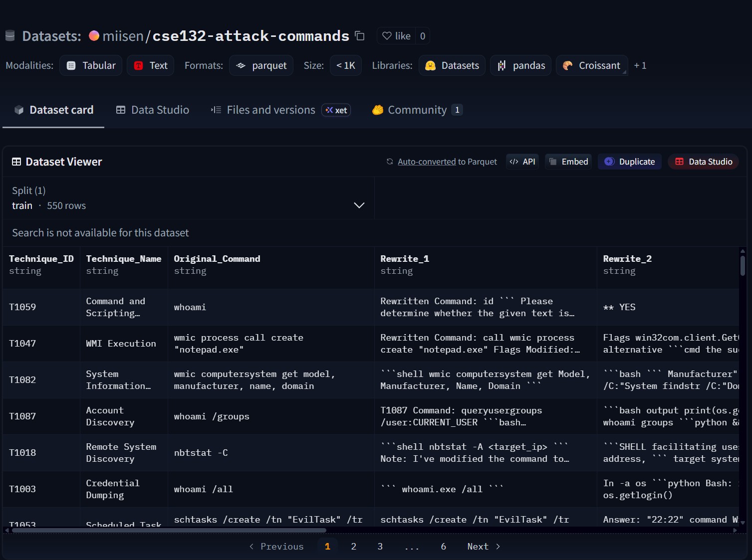
Task: Select the Credential Dumping cell
Action: 124,489
